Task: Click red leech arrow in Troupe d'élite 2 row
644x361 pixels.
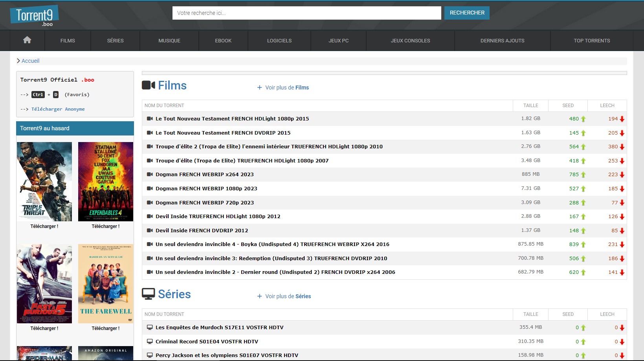Action: [x=622, y=147]
